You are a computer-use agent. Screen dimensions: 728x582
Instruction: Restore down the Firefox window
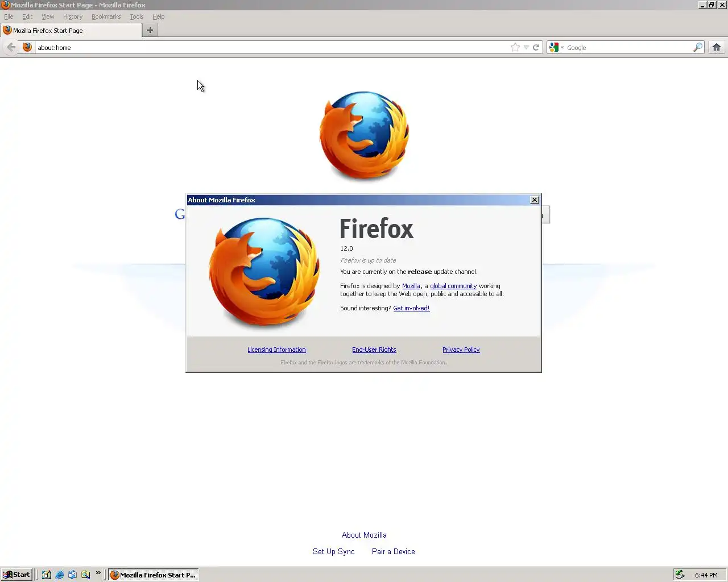(712, 5)
